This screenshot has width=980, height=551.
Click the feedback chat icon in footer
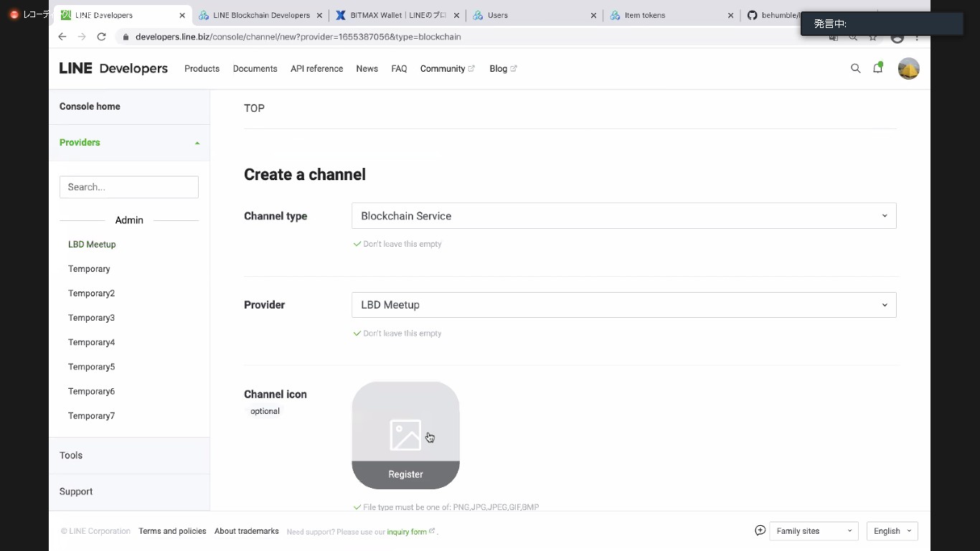760,531
